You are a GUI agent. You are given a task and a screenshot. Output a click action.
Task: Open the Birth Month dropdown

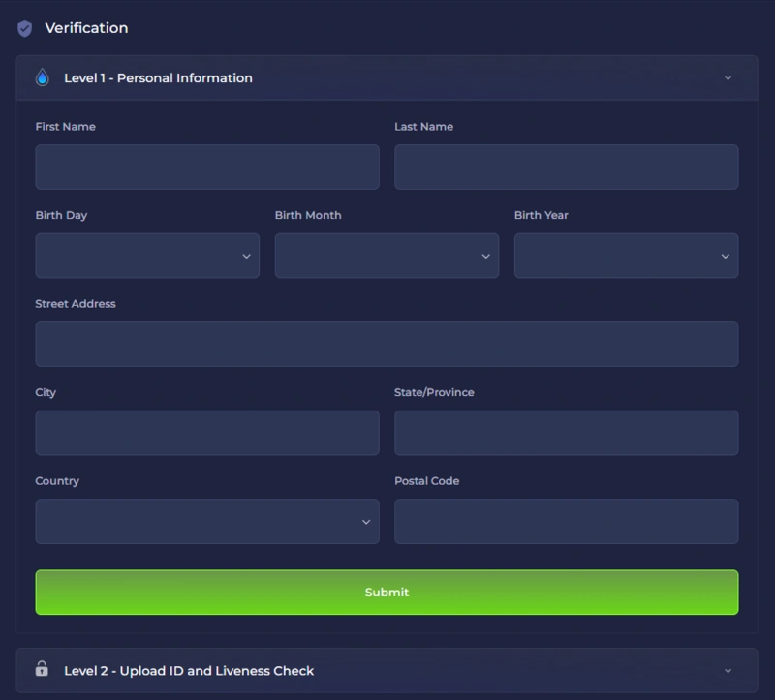(386, 256)
